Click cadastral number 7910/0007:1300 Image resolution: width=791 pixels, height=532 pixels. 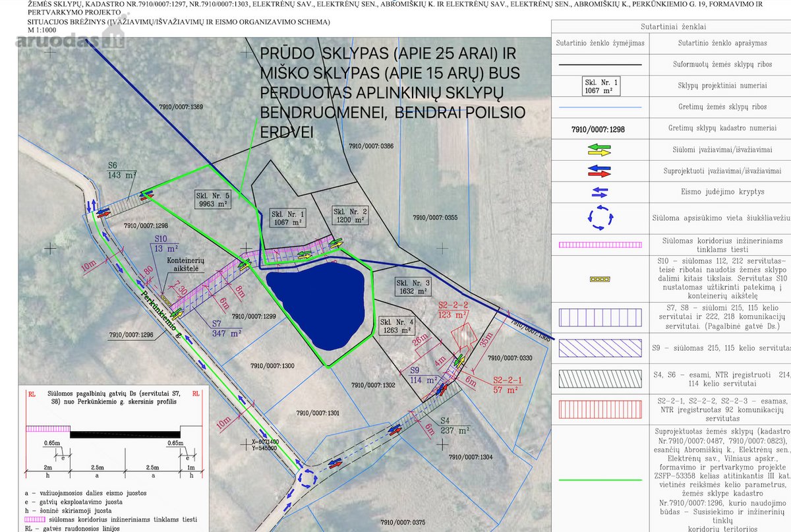click(x=272, y=365)
